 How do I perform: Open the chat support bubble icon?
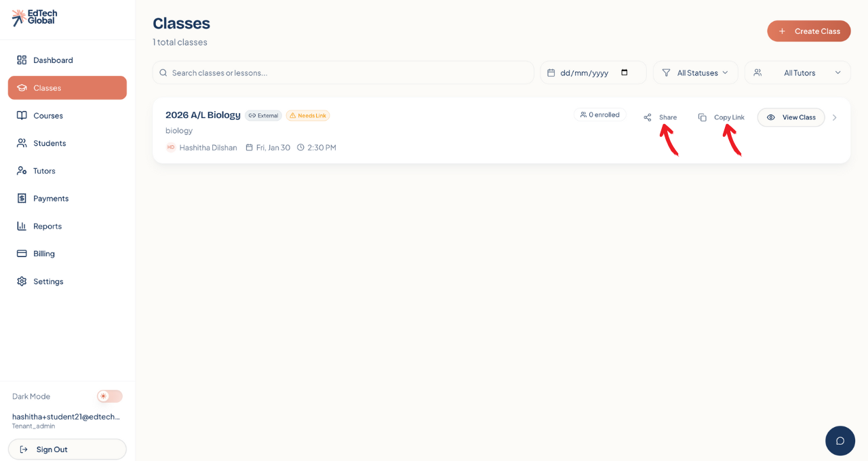point(840,441)
